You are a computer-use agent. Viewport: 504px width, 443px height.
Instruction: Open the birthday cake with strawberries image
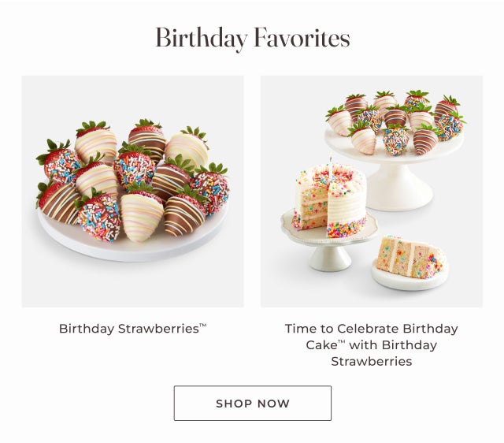click(x=372, y=192)
